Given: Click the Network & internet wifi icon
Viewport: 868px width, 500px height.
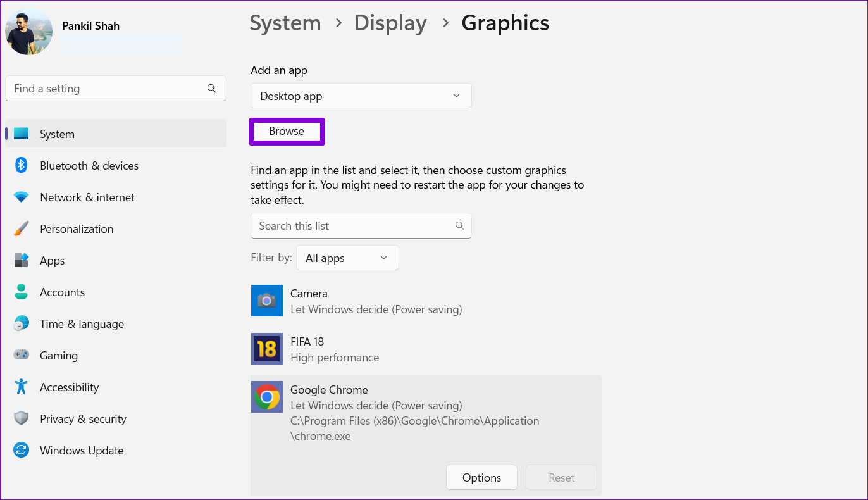Looking at the screenshot, I should 22,197.
